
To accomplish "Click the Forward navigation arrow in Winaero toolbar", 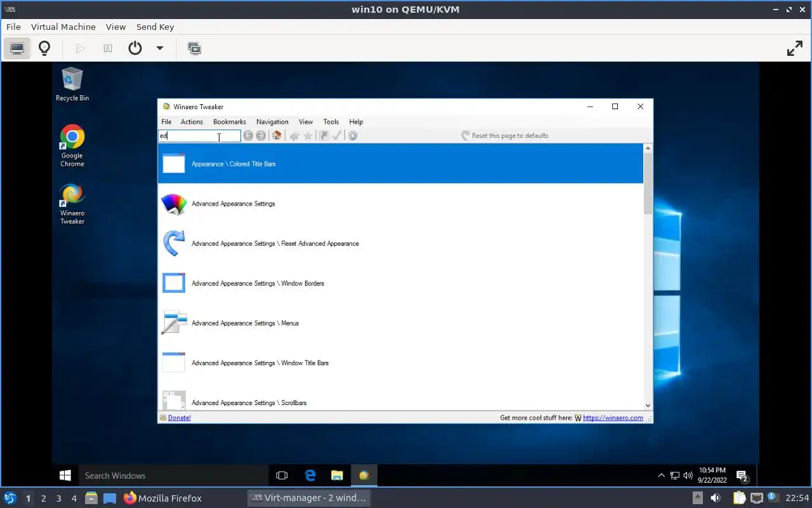I will [261, 135].
